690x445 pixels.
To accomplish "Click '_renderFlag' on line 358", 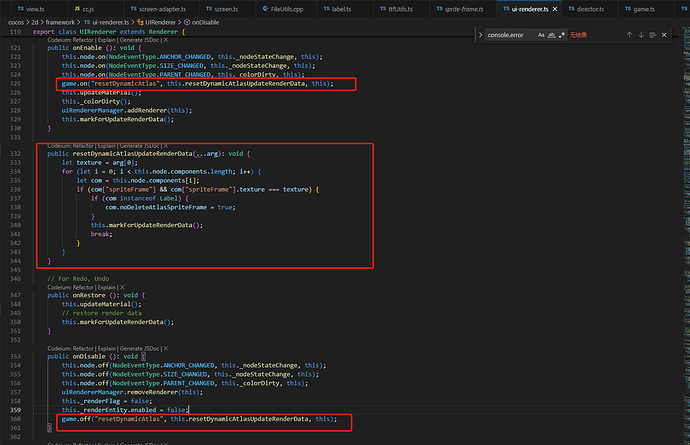I will (100, 401).
